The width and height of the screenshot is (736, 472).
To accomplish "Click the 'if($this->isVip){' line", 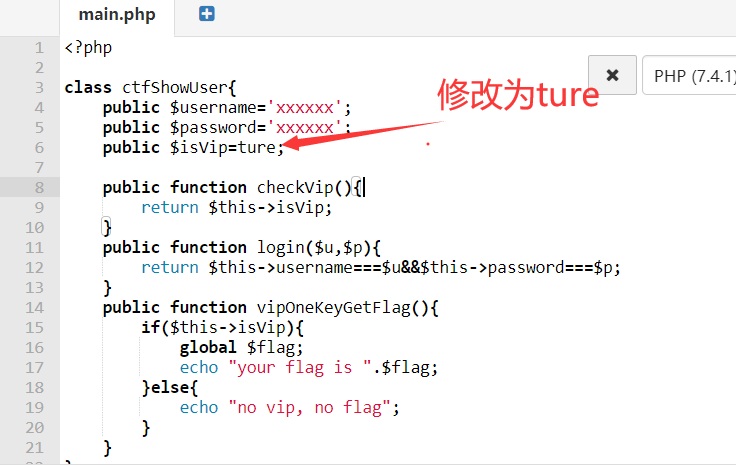I will [222, 327].
